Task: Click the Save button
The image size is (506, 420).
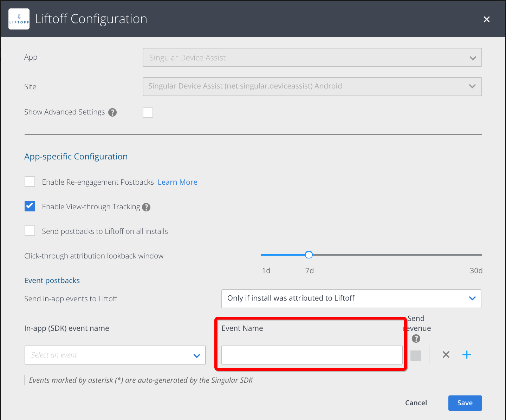Action: pyautogui.click(x=465, y=403)
